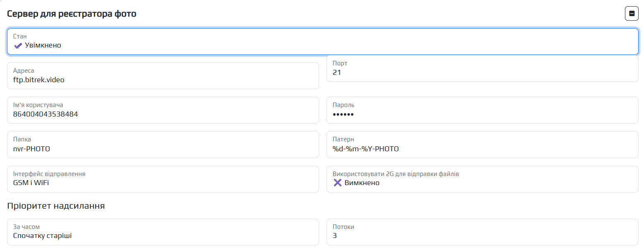Viewport: 644px width, 250px height.
Task: Click the Порт field showing 21
Action: 482,69
